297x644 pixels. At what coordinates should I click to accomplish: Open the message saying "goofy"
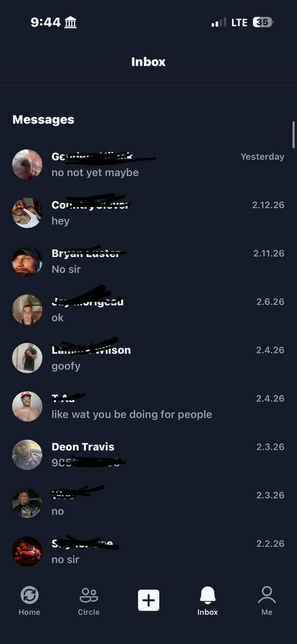coord(148,358)
